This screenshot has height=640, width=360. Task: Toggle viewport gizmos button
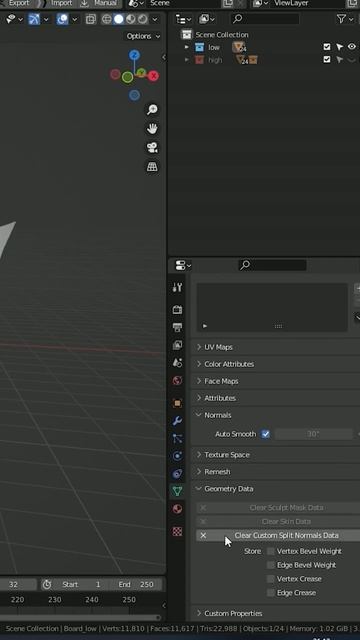tap(34, 19)
